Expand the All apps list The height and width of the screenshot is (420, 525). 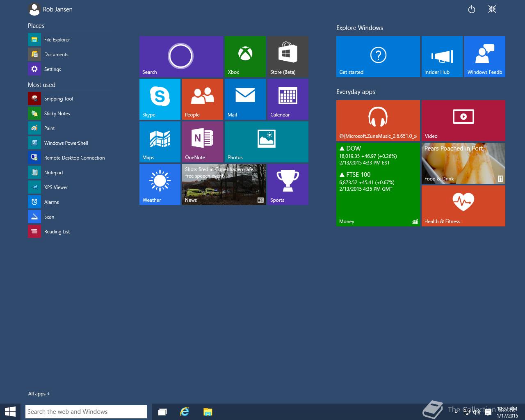39,394
